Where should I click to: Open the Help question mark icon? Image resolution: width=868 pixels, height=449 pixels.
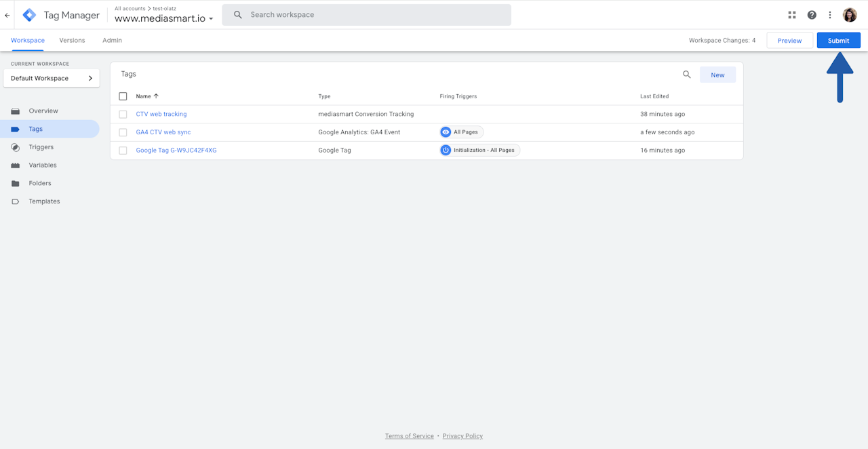812,15
